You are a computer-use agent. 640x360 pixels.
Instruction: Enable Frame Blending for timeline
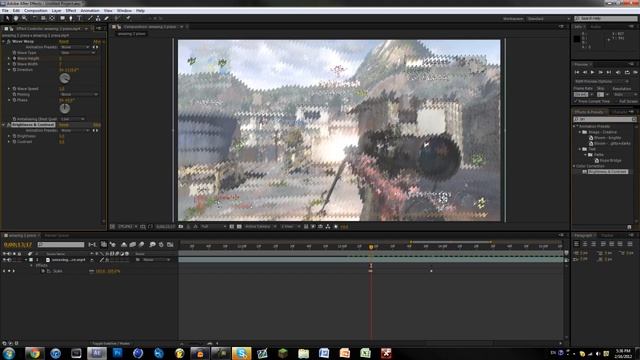[x=133, y=244]
